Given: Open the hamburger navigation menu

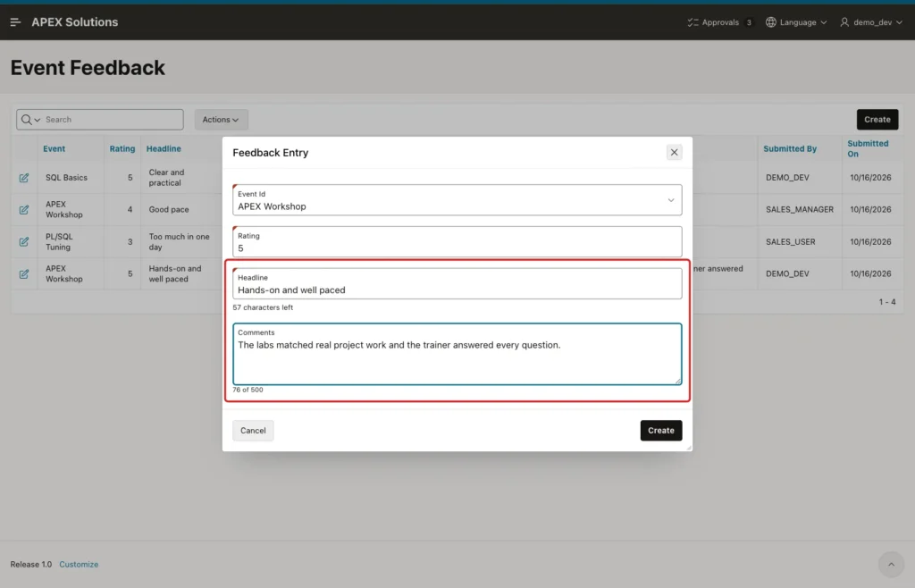Looking at the screenshot, I should coord(16,22).
